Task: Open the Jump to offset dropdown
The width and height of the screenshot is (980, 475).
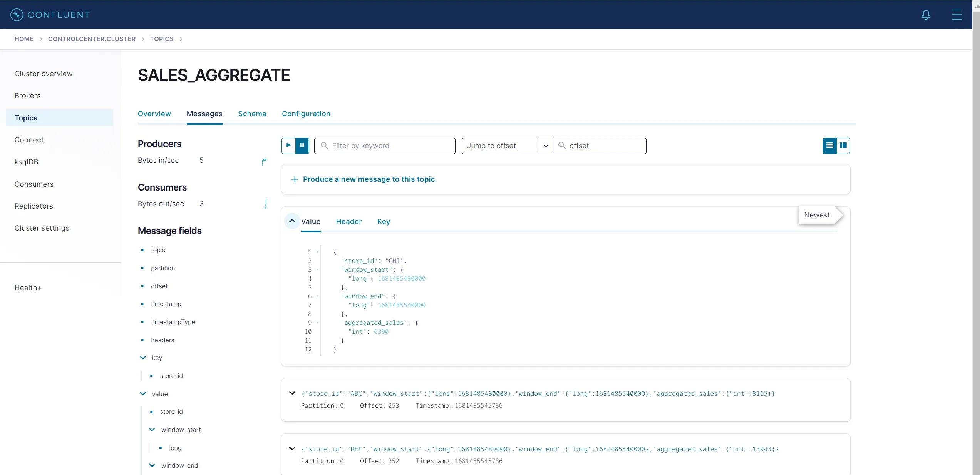Action: click(546, 146)
